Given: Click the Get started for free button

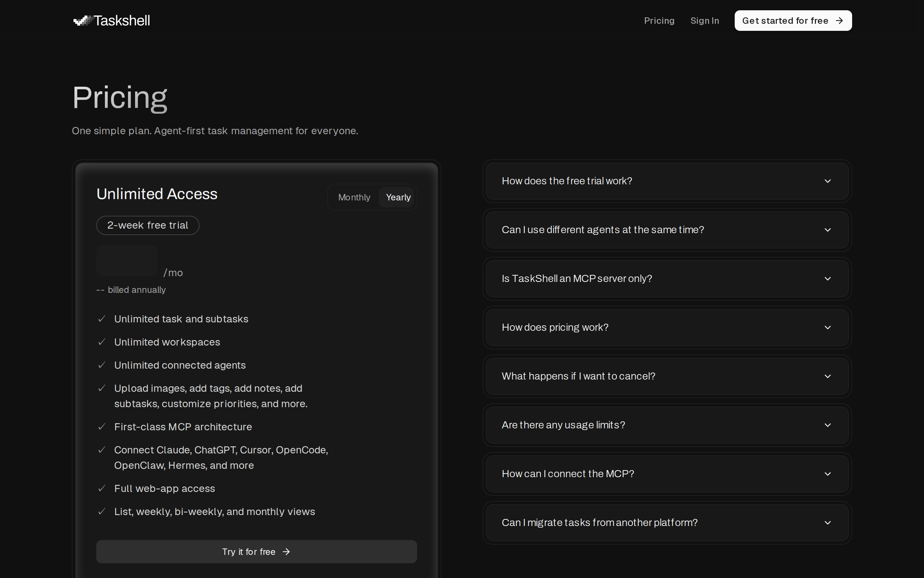Looking at the screenshot, I should [x=793, y=21].
